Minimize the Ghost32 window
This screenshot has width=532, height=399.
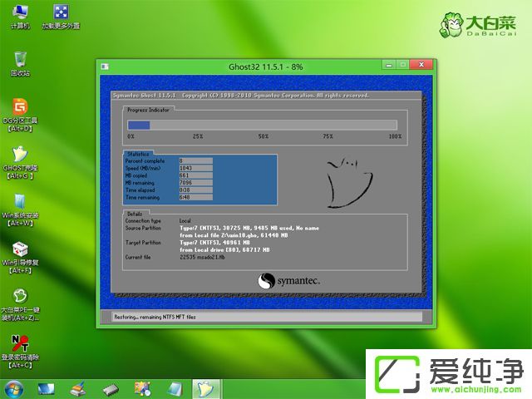[x=387, y=64]
